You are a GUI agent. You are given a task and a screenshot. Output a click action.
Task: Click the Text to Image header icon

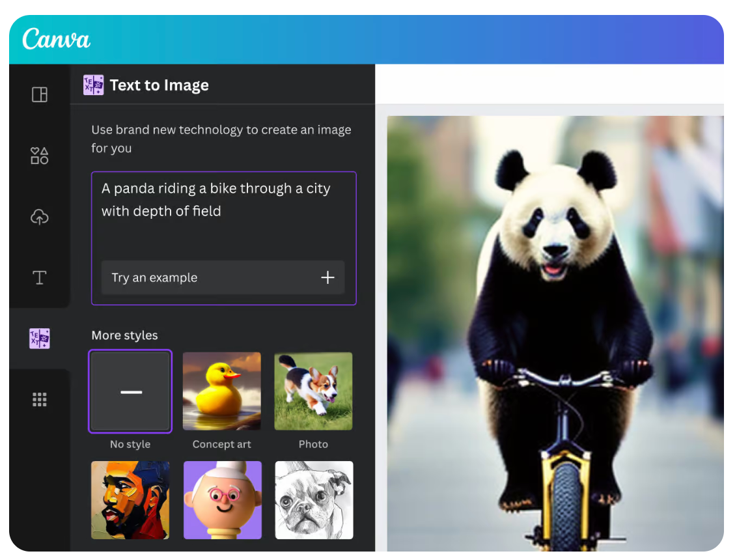click(94, 85)
